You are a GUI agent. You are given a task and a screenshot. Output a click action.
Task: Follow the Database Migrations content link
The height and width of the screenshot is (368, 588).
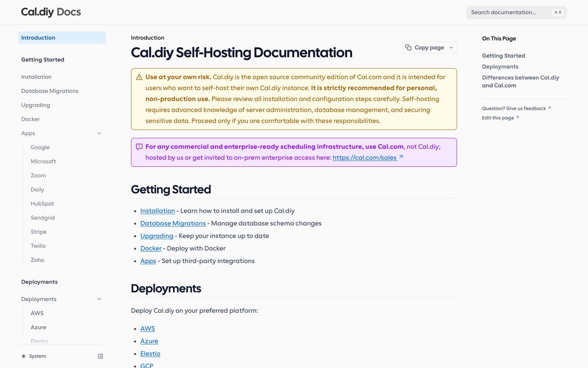173,223
